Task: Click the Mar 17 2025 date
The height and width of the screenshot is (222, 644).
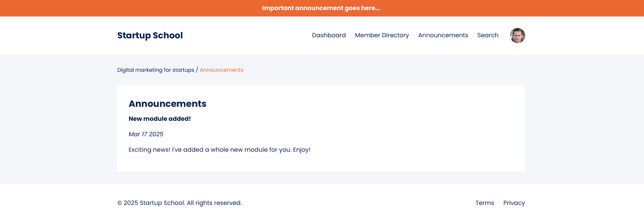Action: pos(146,134)
